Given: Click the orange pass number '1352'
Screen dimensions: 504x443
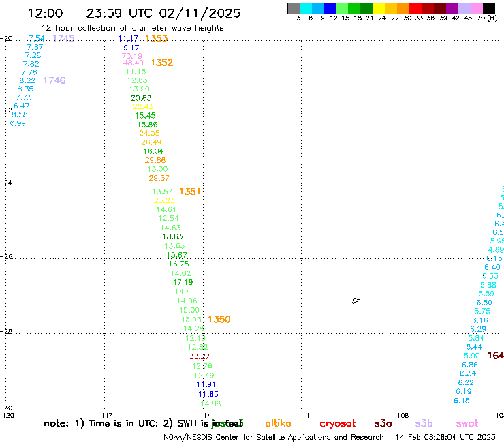Looking at the screenshot, I should [x=162, y=63].
